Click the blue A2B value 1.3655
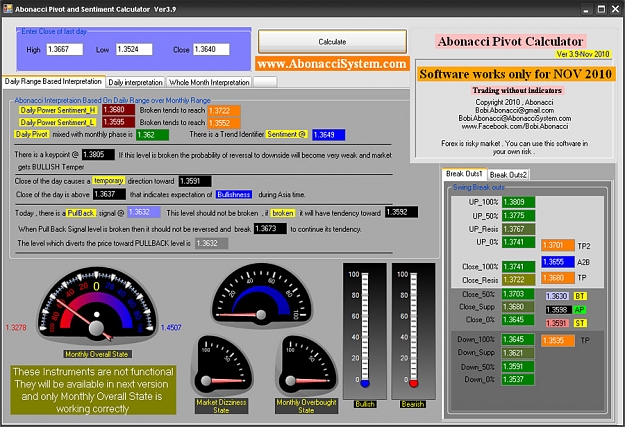 click(x=558, y=262)
